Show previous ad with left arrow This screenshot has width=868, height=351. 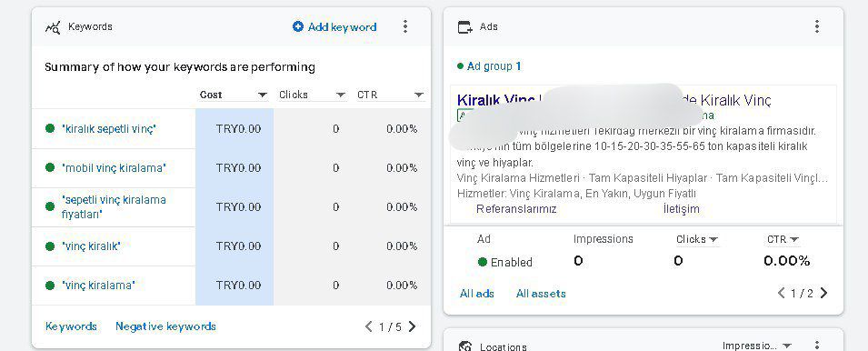click(781, 293)
